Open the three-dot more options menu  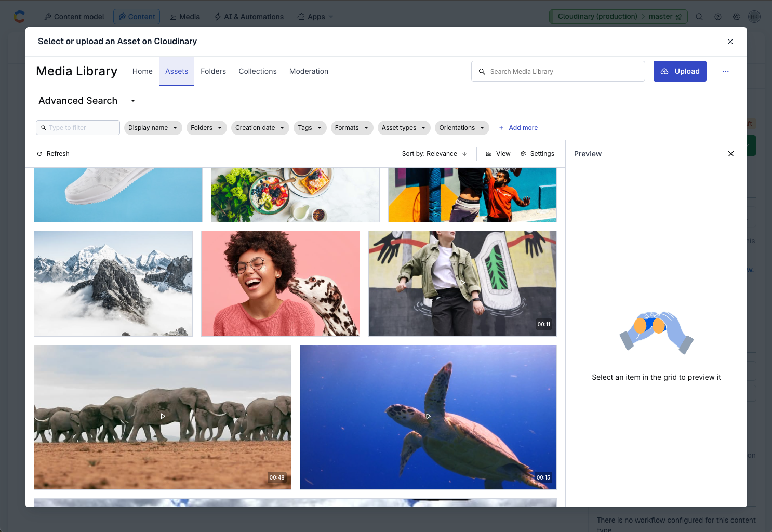[726, 71]
